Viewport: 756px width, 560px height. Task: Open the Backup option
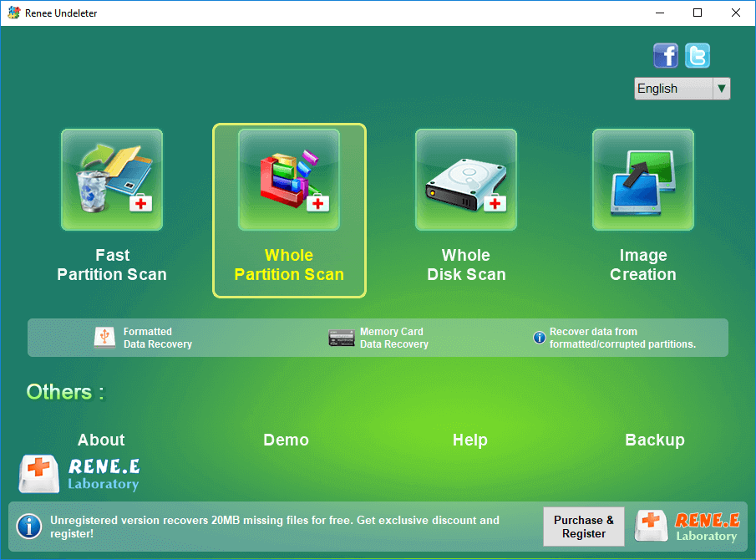[x=654, y=440]
